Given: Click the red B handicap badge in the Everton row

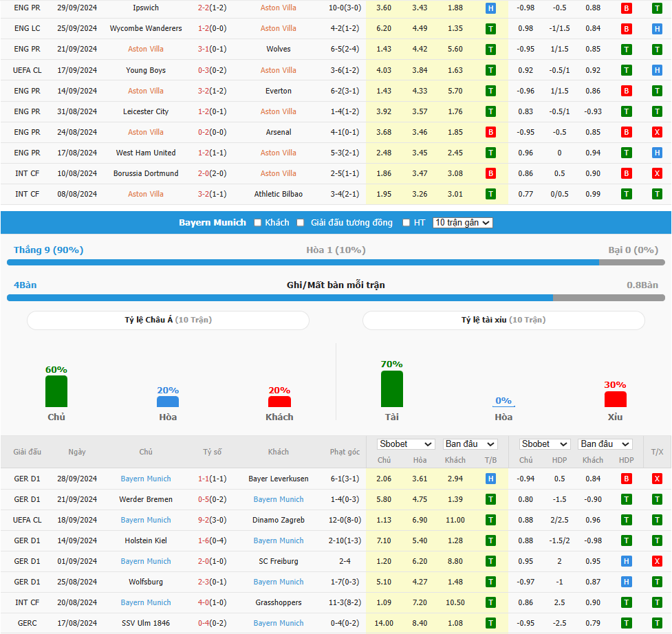Looking at the screenshot, I should [x=626, y=91].
